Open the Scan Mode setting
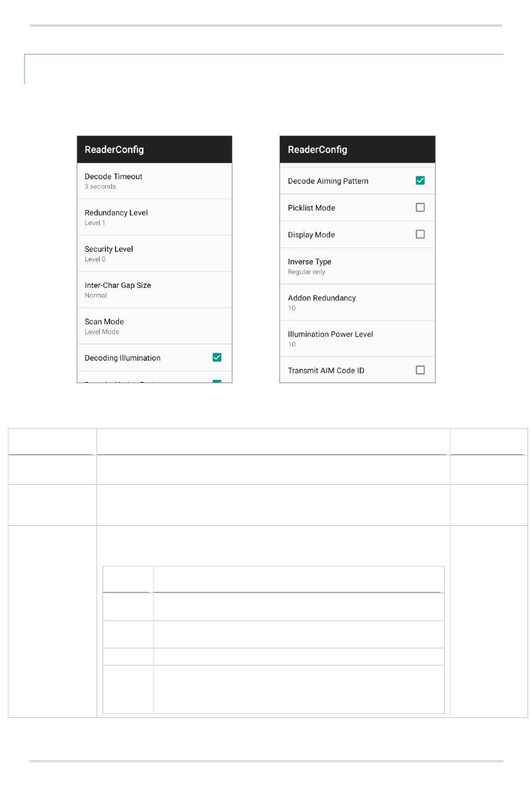The width and height of the screenshot is (532, 788). 154,326
